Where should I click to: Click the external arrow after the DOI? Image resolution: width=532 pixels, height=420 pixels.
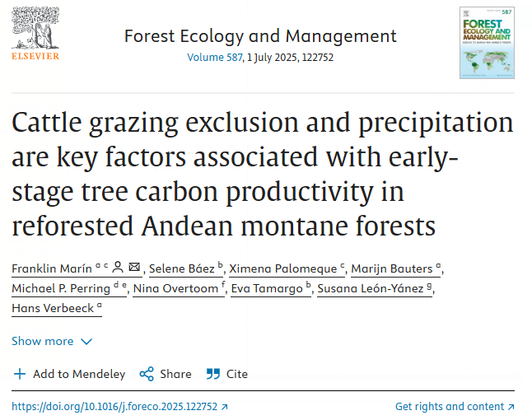224,407
